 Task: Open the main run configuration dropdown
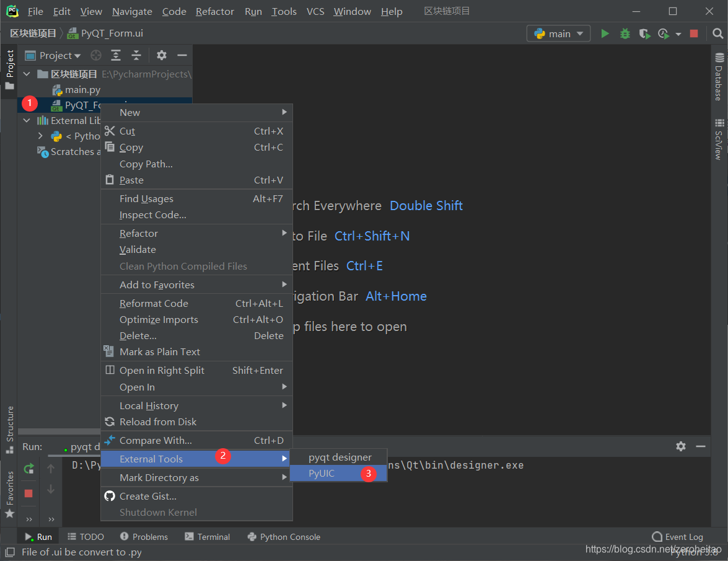558,33
